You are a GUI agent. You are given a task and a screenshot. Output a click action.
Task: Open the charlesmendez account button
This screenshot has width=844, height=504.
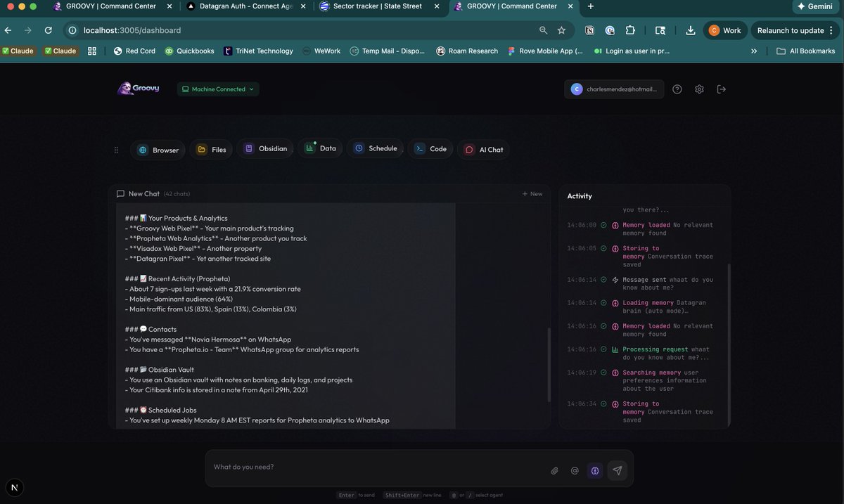coord(614,89)
